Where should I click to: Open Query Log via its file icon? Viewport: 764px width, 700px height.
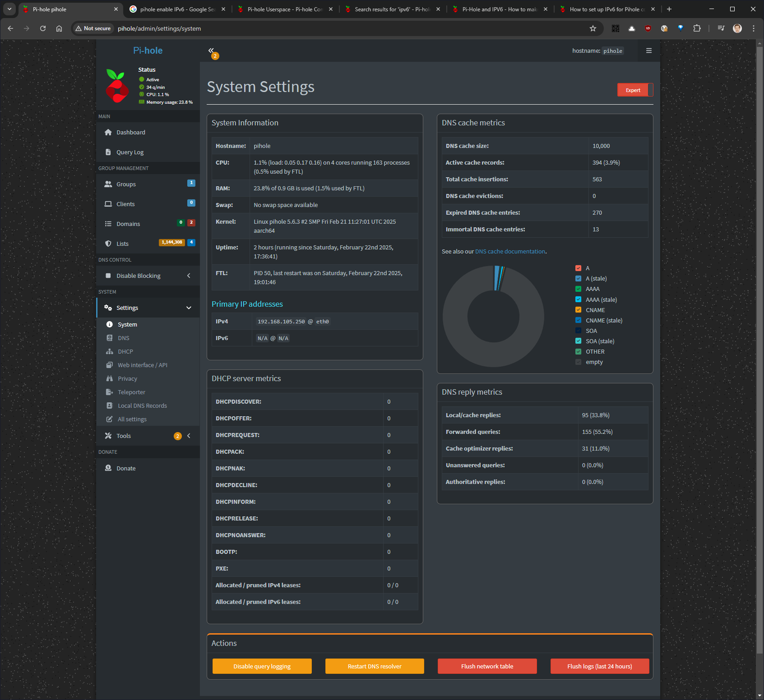(x=108, y=152)
